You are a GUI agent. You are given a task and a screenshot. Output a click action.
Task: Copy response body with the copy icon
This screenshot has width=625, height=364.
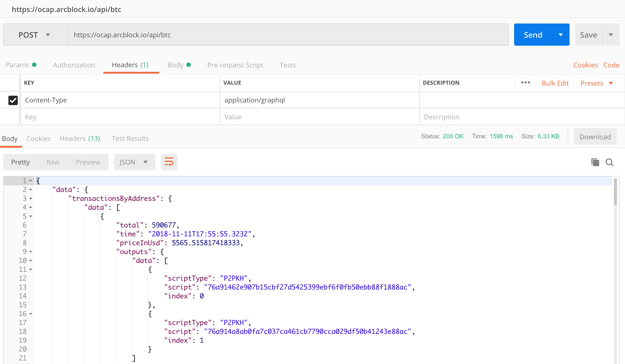coord(595,162)
